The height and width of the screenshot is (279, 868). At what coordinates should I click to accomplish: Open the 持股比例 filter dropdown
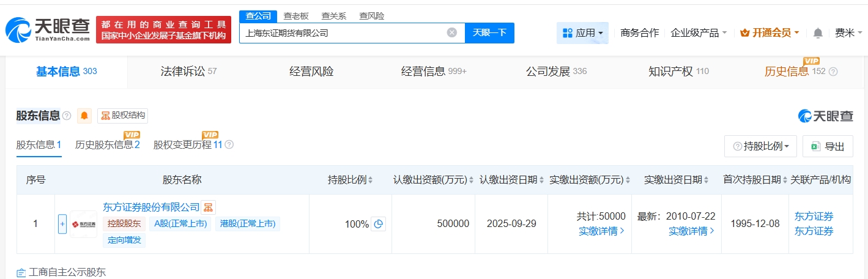[x=760, y=146]
